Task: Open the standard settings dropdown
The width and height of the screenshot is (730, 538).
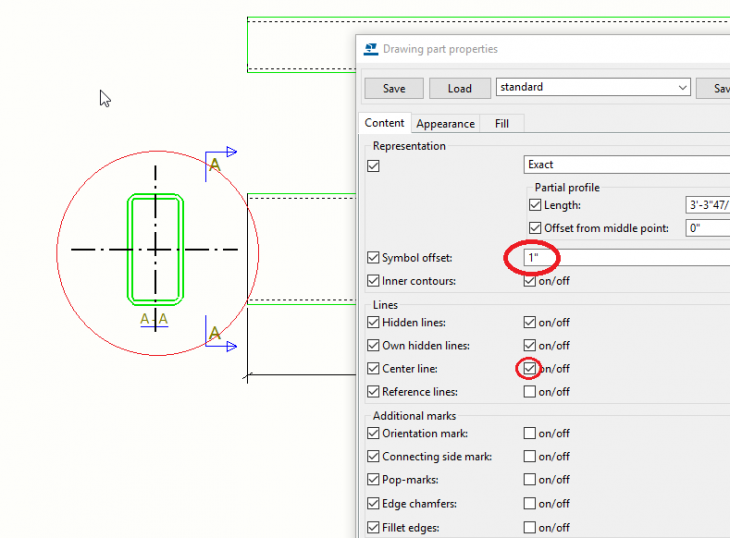Action: pos(593,87)
